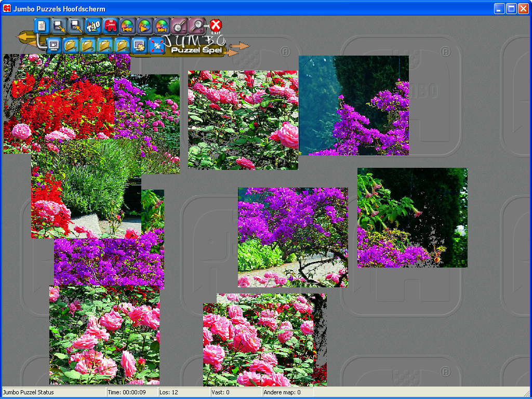Click the save puzzle disk icon
This screenshot has height=399, width=532.
point(59,25)
